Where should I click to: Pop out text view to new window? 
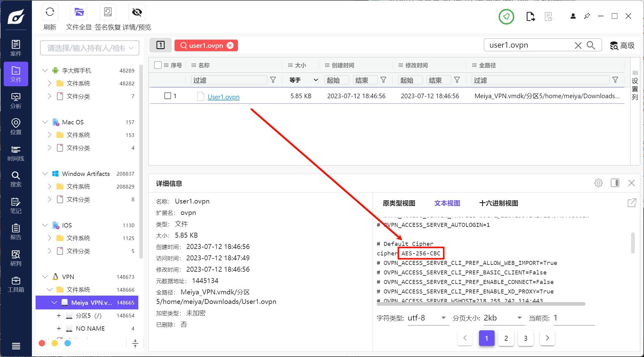[632, 203]
